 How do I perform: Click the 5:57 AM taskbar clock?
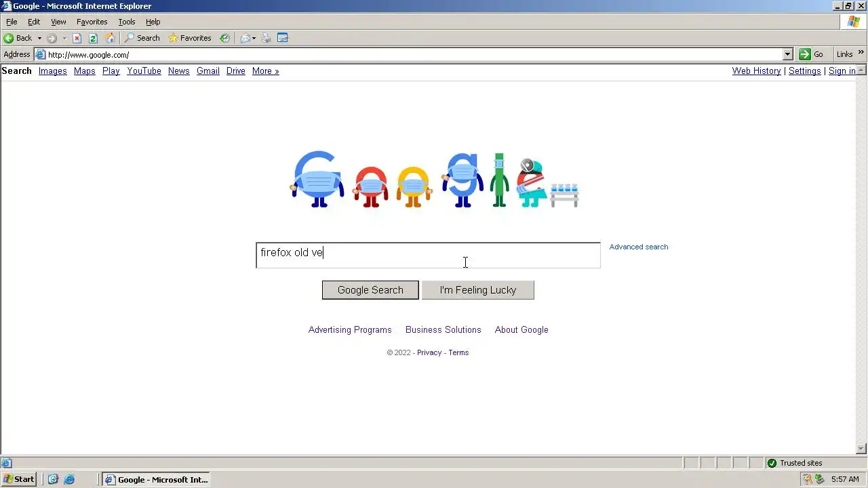point(845,479)
